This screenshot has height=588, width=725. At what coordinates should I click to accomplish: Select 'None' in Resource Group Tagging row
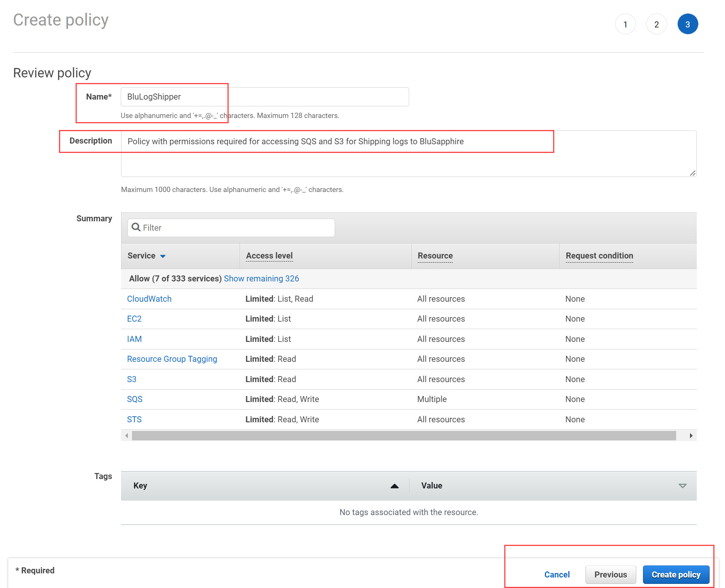[x=575, y=359]
